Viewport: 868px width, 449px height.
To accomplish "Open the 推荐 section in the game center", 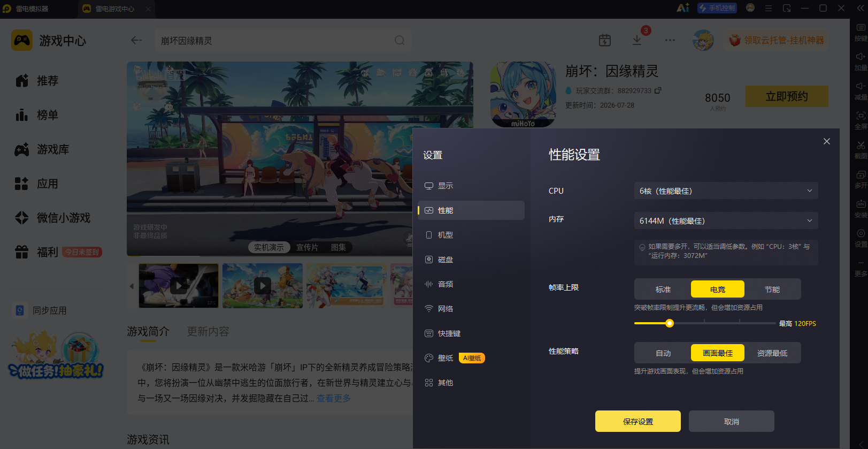I will click(x=36, y=81).
